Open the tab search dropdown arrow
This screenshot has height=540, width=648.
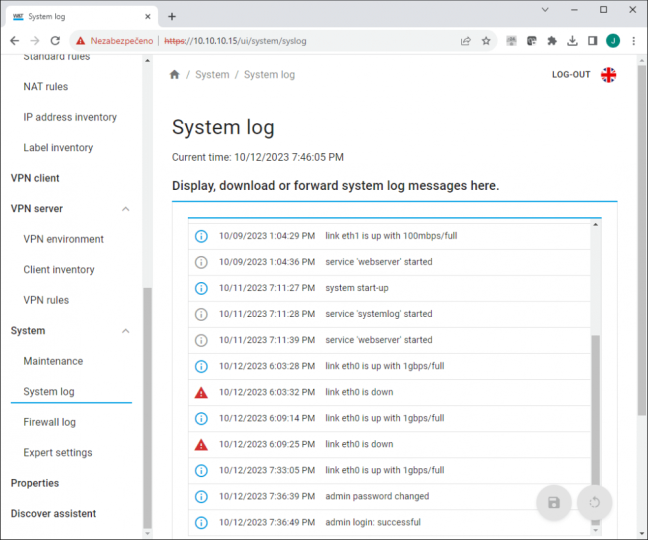[545, 10]
